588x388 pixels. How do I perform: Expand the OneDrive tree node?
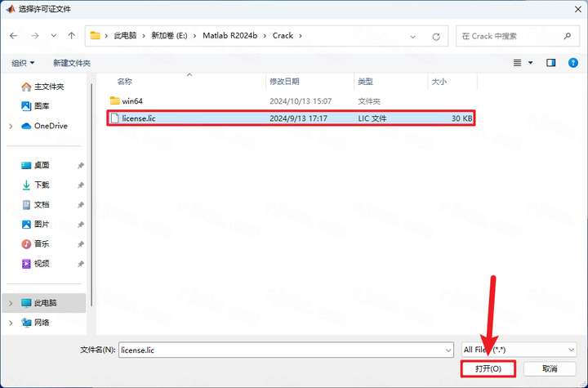click(x=11, y=126)
